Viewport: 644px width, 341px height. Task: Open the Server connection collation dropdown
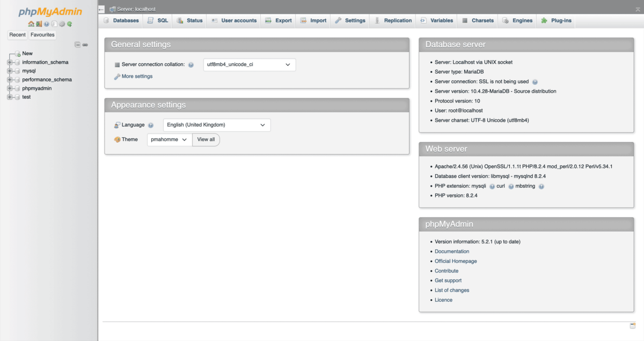point(249,64)
